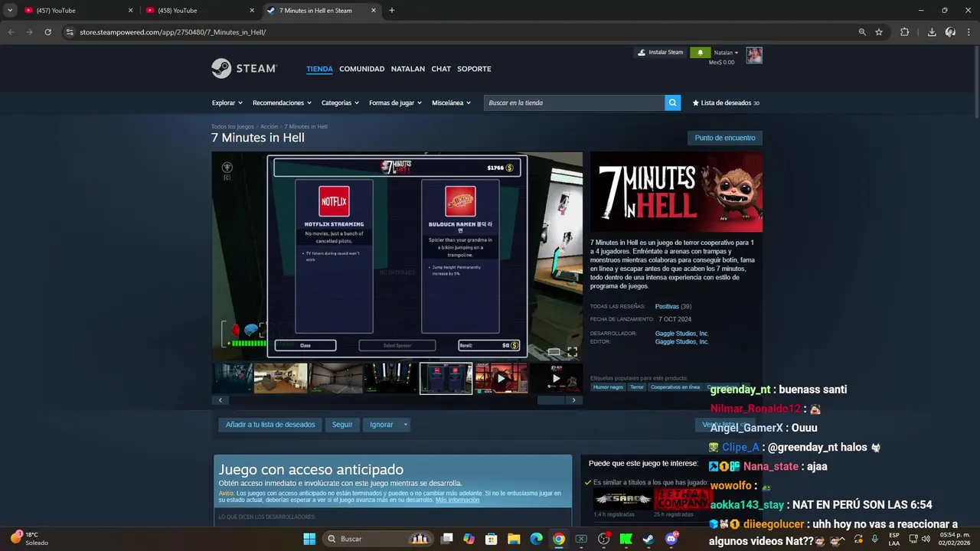Viewport: 980px width, 551px height.
Task: Open the zoom magnifier in the address bar
Action: [x=862, y=32]
